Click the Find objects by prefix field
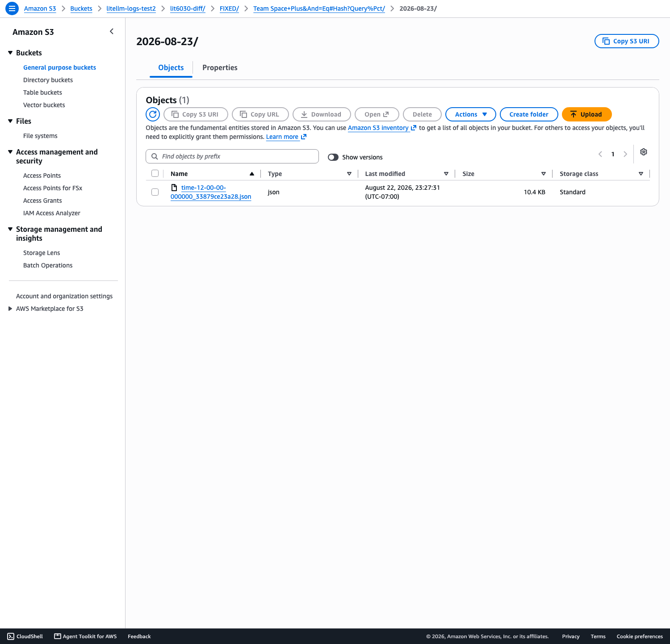This screenshot has width=670, height=644. [x=232, y=156]
